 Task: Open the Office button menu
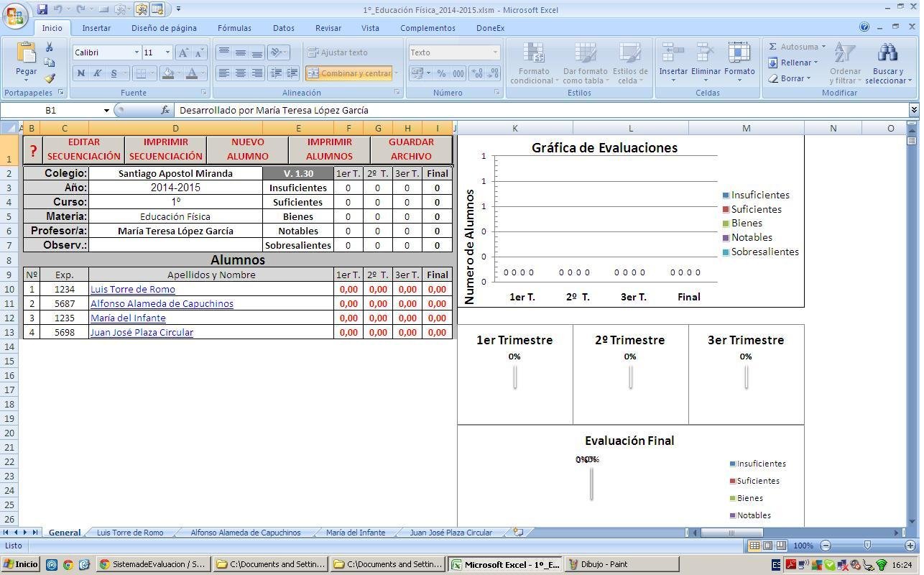tap(15, 14)
